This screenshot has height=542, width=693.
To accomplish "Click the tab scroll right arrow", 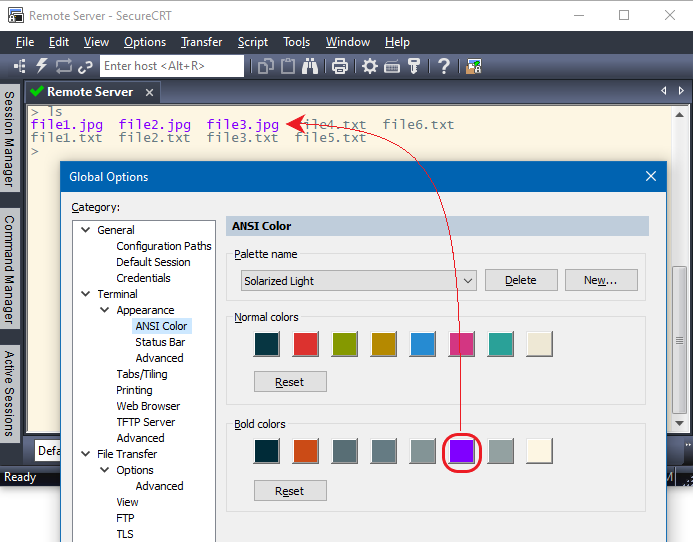I will (681, 91).
